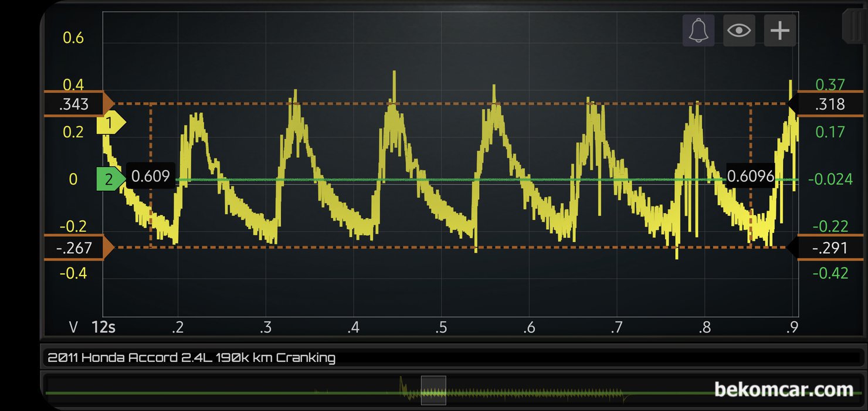Click the -.291 lower right cursor handle
This screenshot has height=411, width=868.
point(827,247)
